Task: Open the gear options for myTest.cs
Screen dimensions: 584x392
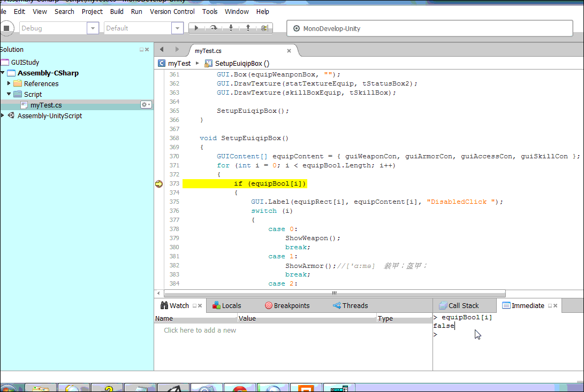Action: (146, 105)
